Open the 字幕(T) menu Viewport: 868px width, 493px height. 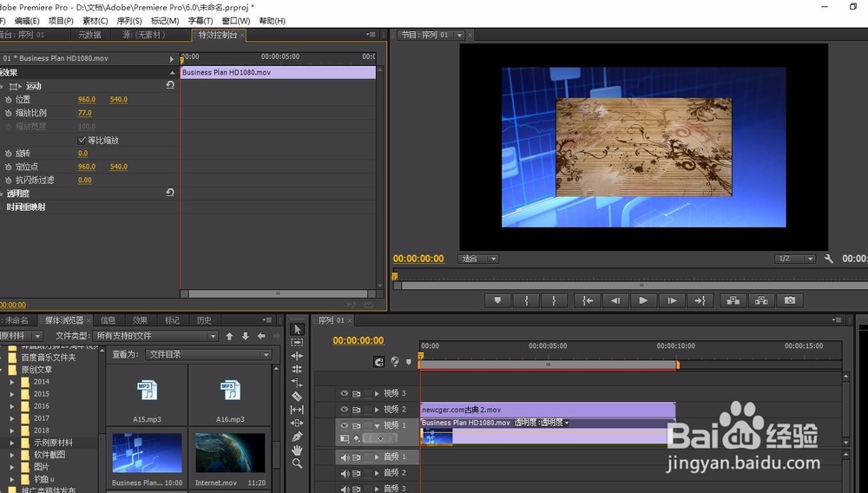[201, 21]
